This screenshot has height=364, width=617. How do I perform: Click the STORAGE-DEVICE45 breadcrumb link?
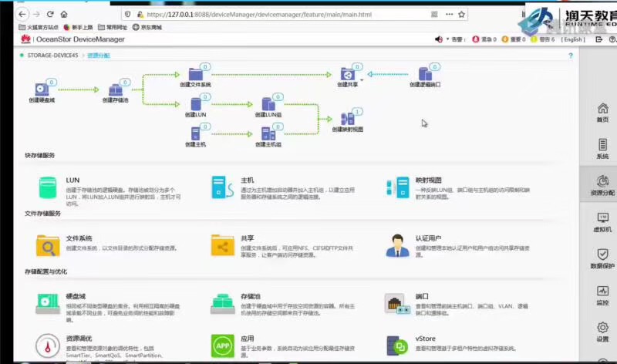[51, 56]
